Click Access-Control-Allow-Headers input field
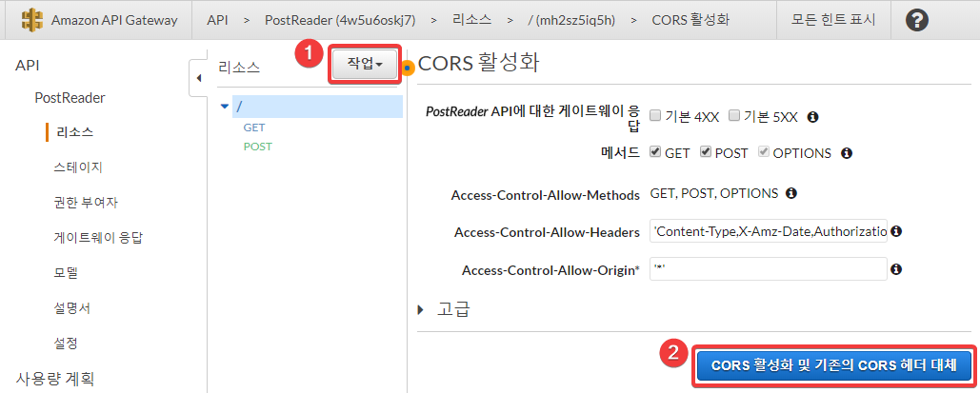 pos(769,231)
